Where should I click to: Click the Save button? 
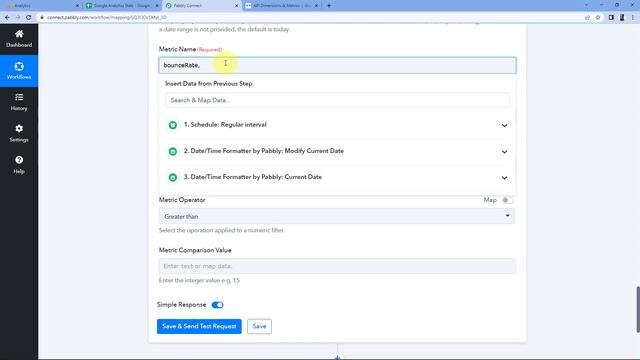pos(259,327)
